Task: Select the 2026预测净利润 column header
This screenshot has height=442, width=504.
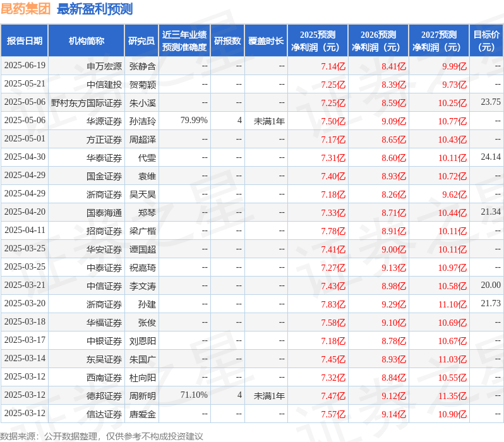Action: [378, 40]
